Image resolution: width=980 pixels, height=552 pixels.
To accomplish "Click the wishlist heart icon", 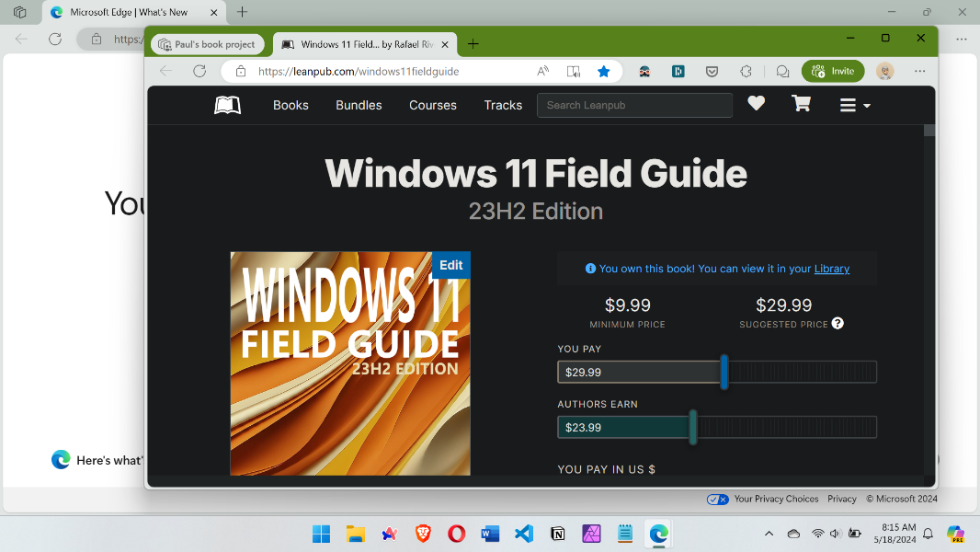I will pos(756,105).
